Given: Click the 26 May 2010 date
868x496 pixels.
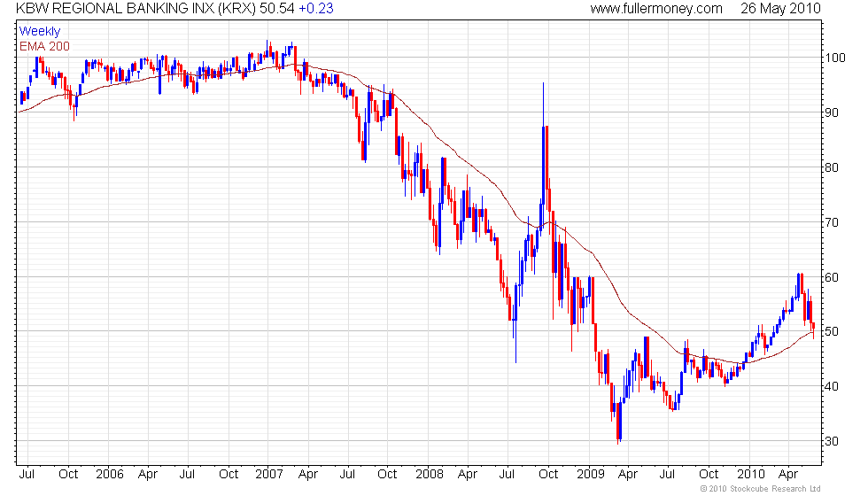Looking at the screenshot, I should [x=780, y=9].
